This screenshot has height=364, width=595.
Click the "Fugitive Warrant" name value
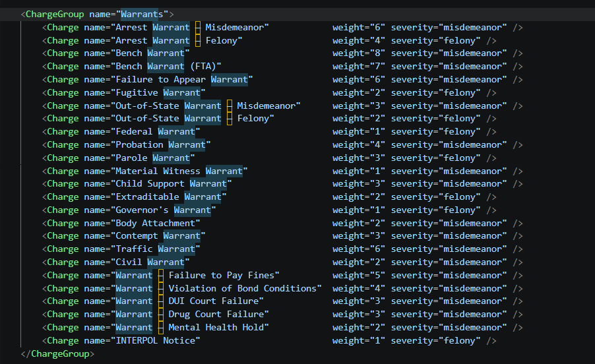pyautogui.click(x=158, y=93)
